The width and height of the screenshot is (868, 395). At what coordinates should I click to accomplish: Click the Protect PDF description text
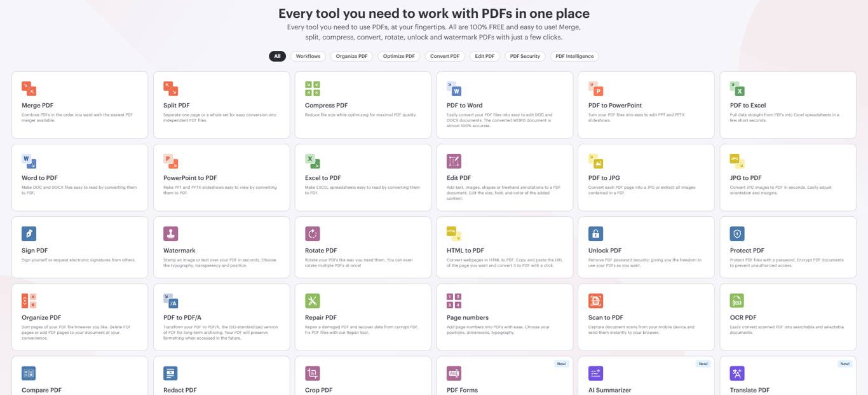click(787, 263)
